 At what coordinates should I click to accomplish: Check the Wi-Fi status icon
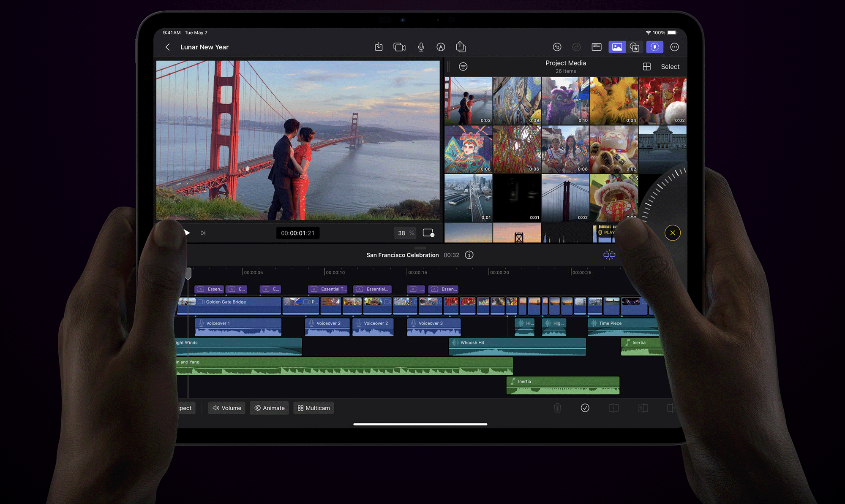click(648, 33)
